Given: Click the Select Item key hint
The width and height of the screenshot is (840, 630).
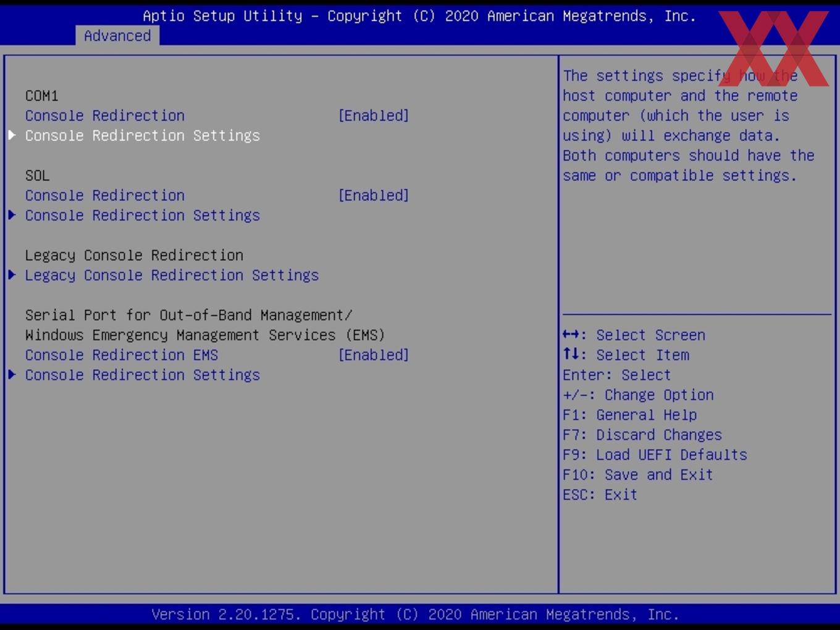Looking at the screenshot, I should pos(626,355).
